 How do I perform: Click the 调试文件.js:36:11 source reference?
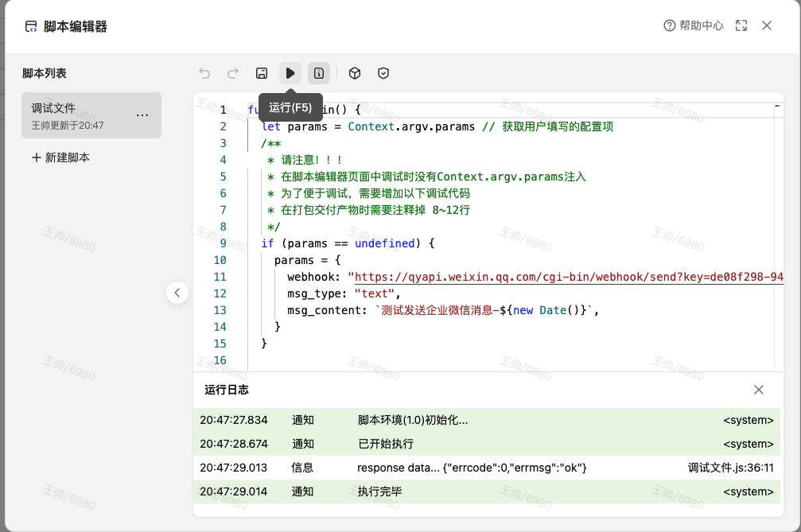(x=730, y=468)
